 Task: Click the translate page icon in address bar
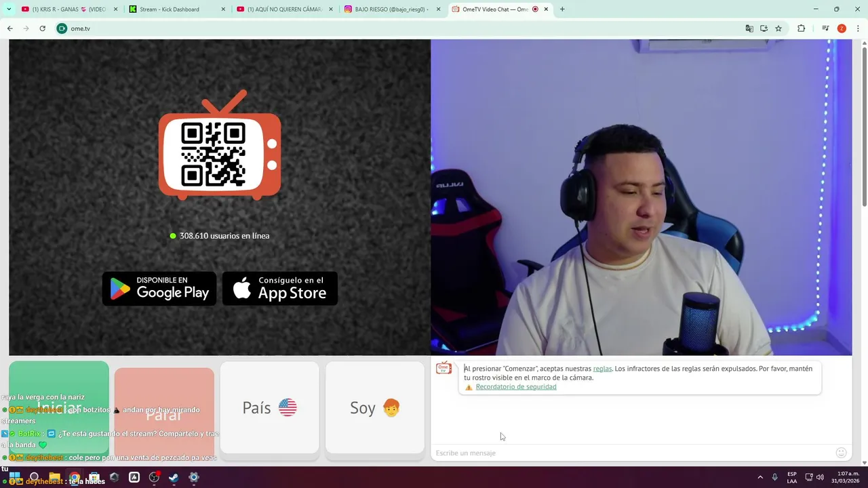point(749,28)
